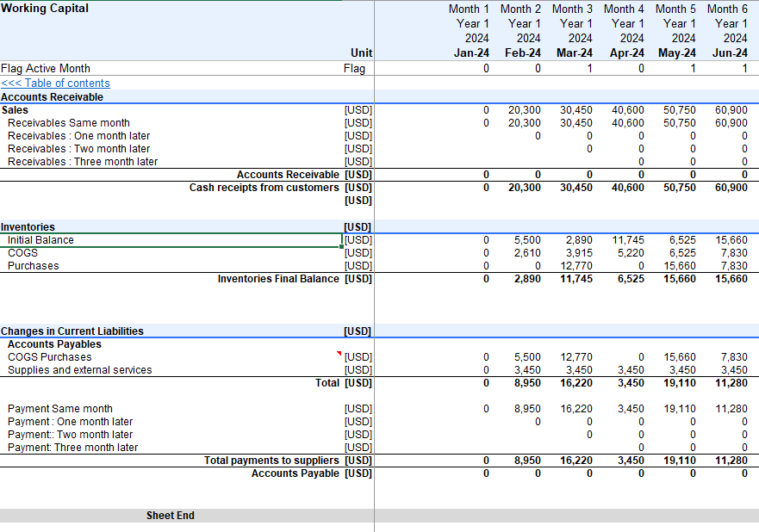Select the Sheet End cell

click(170, 516)
